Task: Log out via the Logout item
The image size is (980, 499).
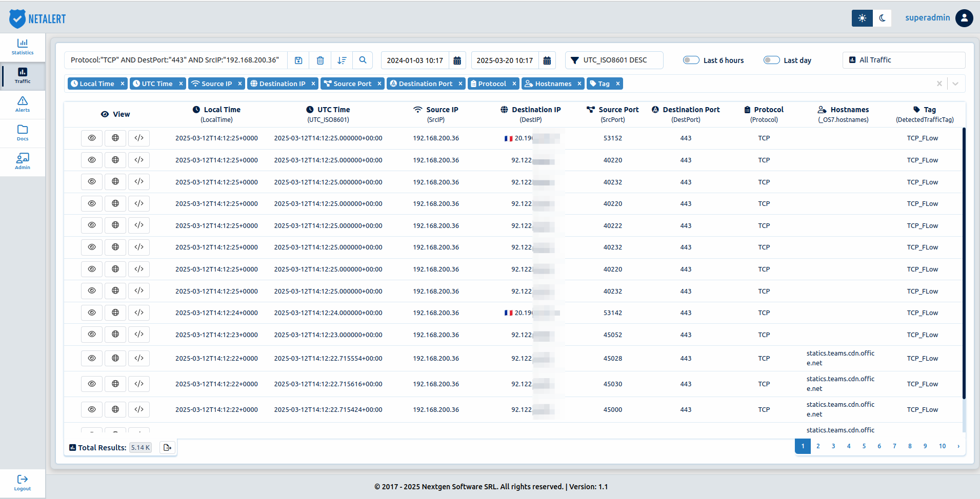Action: [23, 483]
